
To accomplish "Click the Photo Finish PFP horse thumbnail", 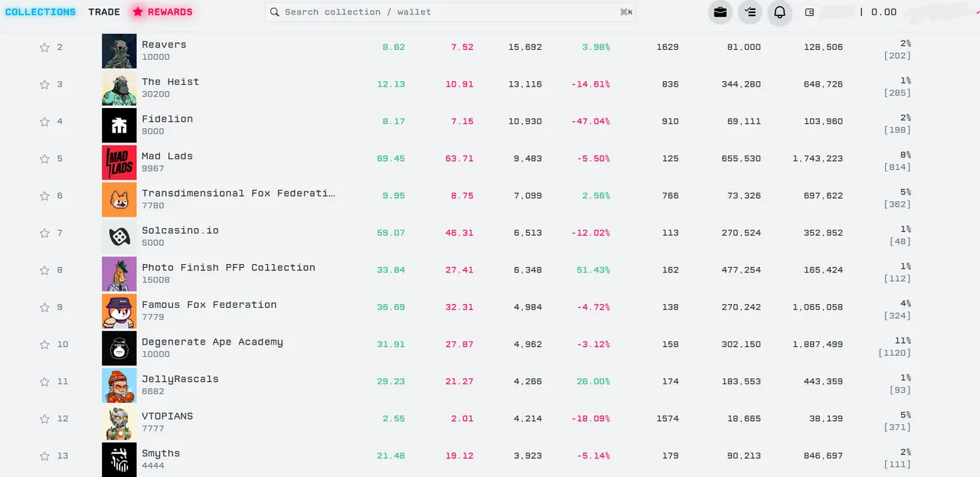I will tap(119, 273).
